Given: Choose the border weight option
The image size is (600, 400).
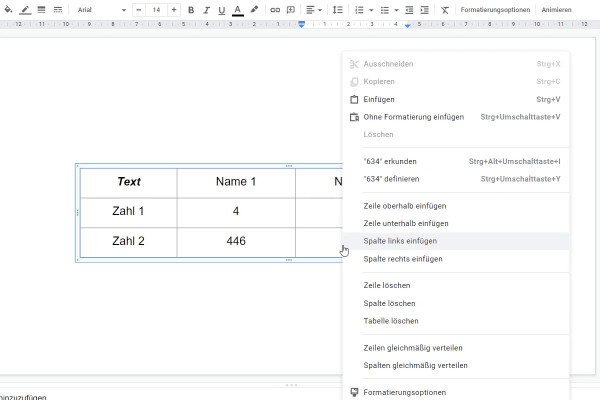Looking at the screenshot, I should point(41,10).
